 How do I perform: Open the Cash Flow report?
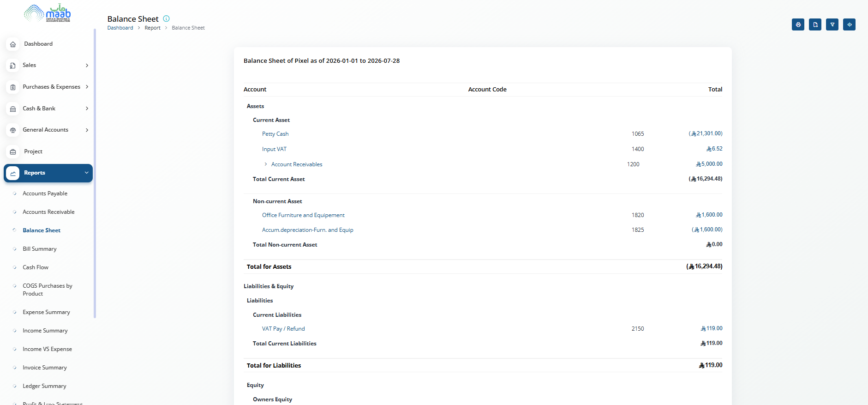click(36, 267)
